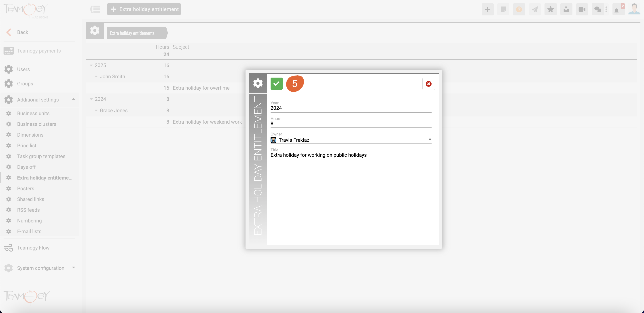Collapse the Grace Jones group
644x313 pixels.
tap(96, 110)
